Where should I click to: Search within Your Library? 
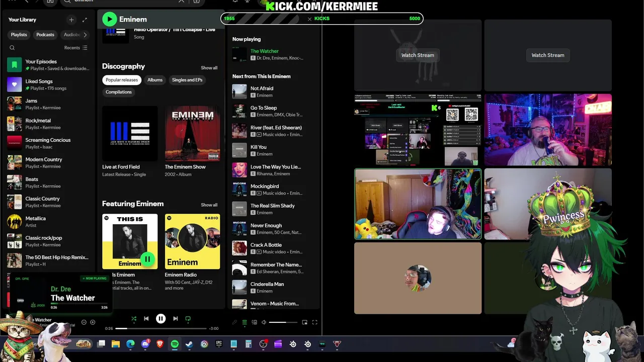(12, 48)
